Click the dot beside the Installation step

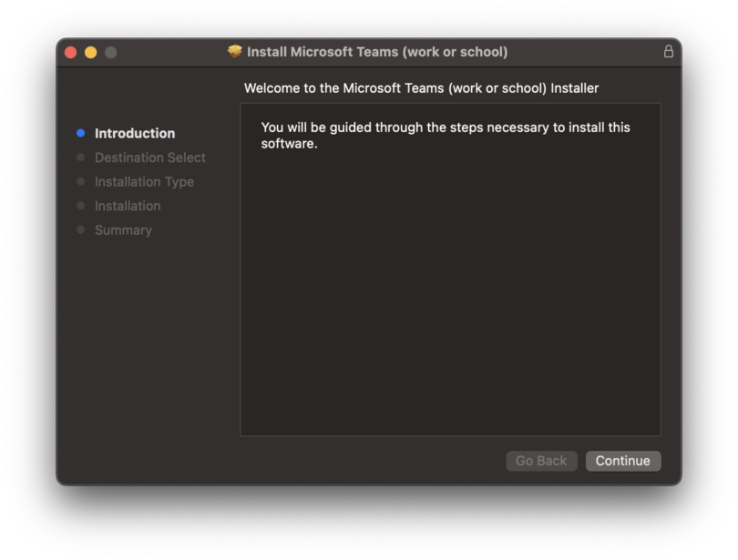(x=81, y=206)
